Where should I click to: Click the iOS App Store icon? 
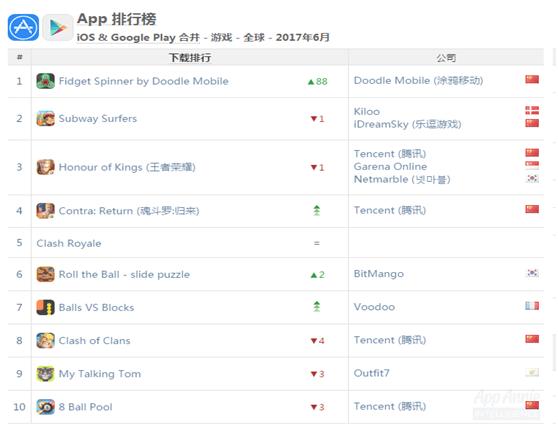click(23, 27)
